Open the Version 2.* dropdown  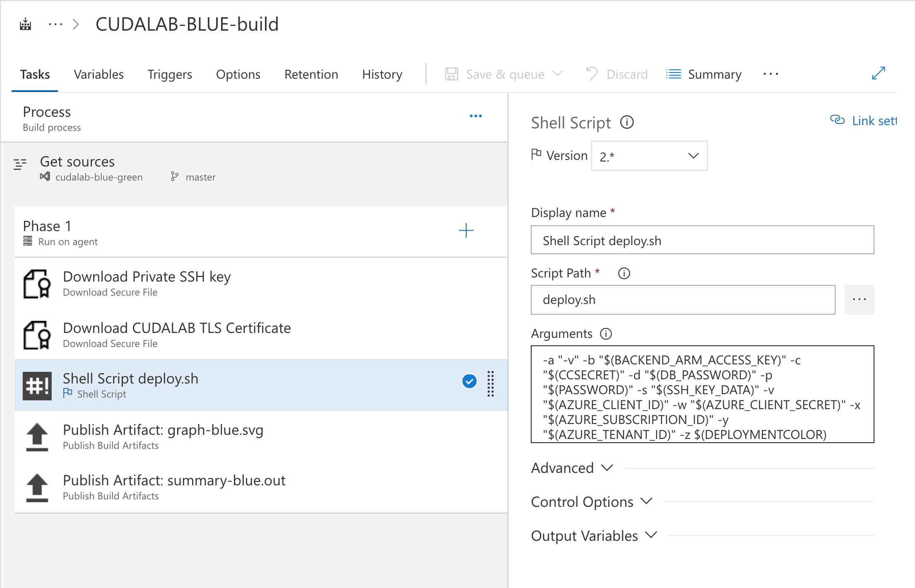pyautogui.click(x=649, y=156)
